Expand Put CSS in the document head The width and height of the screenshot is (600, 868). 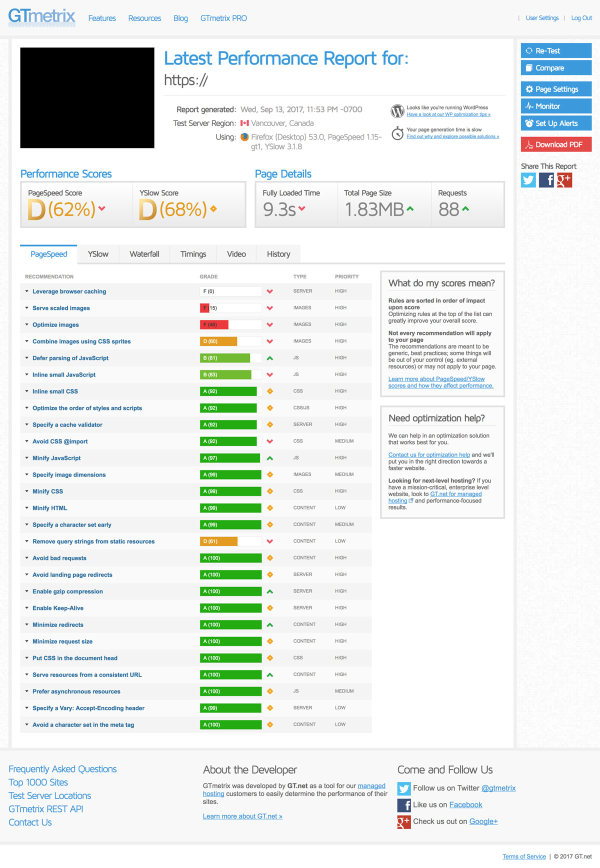pos(75,658)
